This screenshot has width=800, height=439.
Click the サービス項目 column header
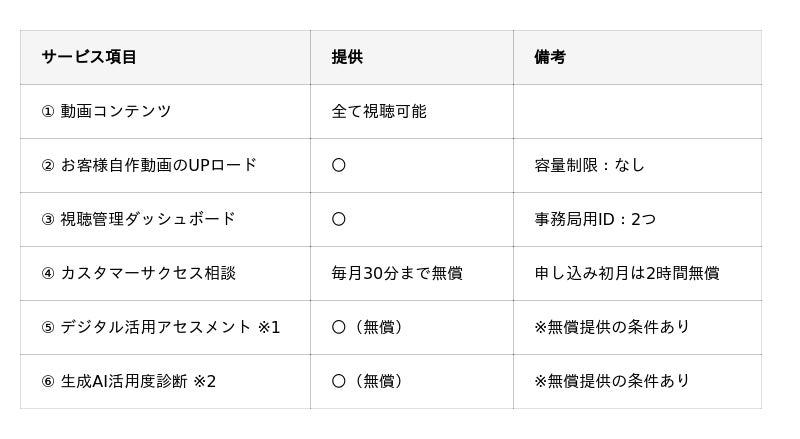89,58
